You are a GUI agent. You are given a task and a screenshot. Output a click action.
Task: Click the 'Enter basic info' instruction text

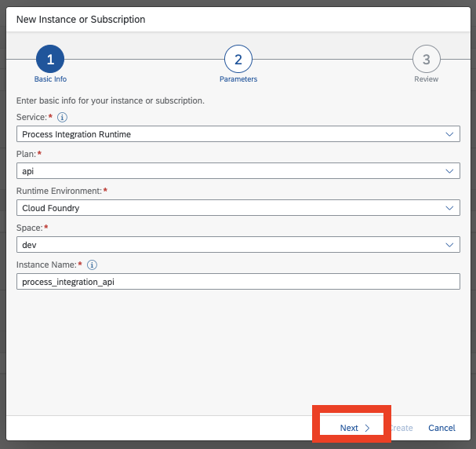coord(111,100)
